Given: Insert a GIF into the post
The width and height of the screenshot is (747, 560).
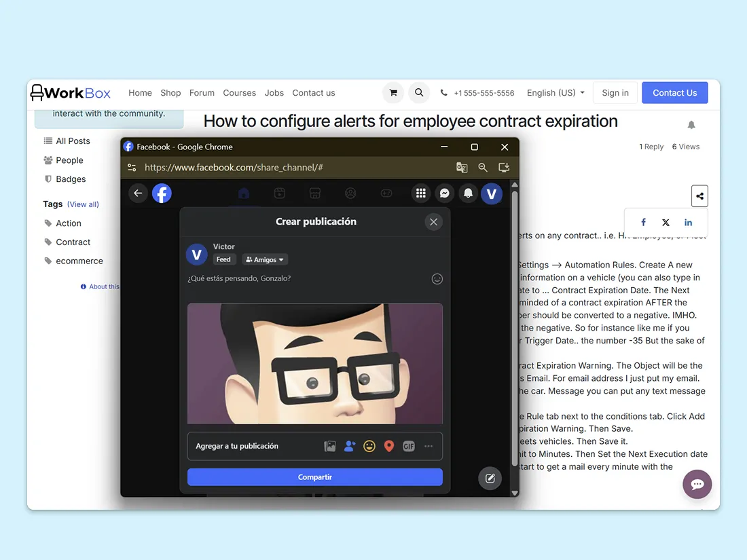Looking at the screenshot, I should coord(408,447).
